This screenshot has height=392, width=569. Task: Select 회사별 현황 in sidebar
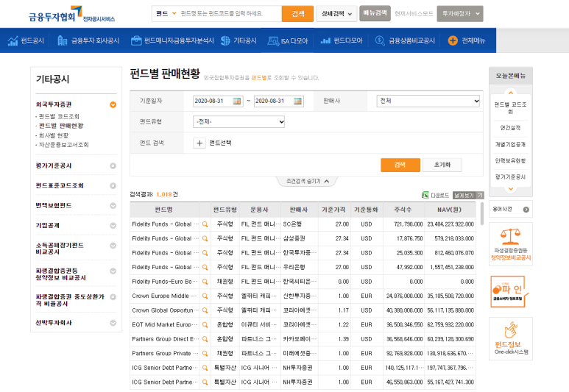(x=53, y=135)
